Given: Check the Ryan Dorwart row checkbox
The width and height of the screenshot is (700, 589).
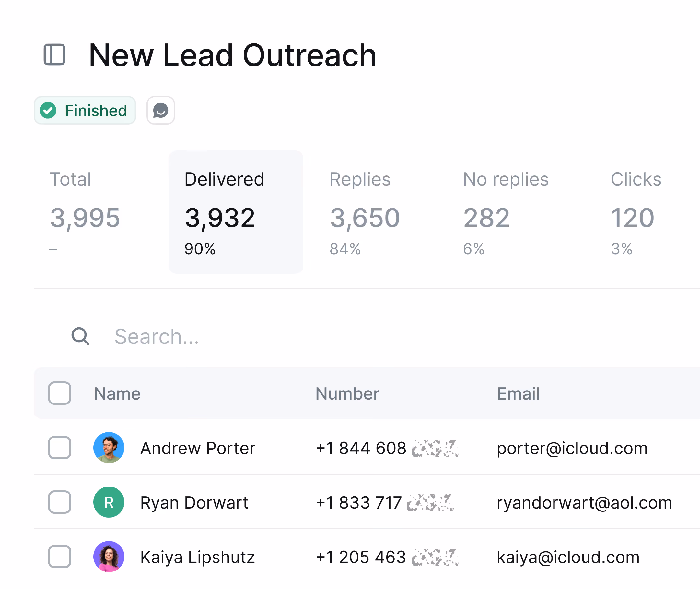Looking at the screenshot, I should coord(59,502).
